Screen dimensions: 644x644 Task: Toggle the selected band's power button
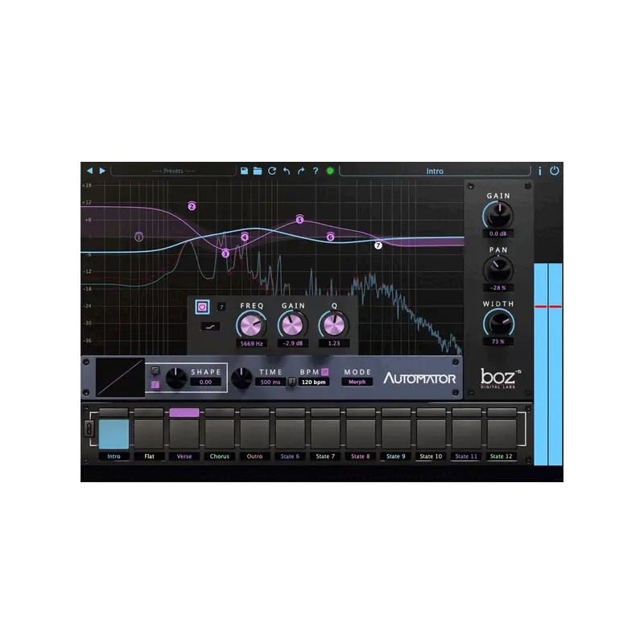pos(202,307)
